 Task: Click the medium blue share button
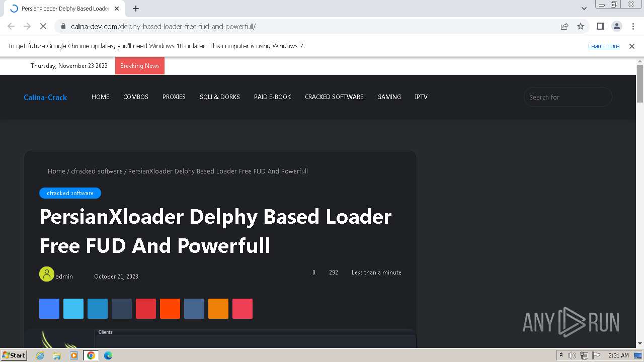(98, 309)
